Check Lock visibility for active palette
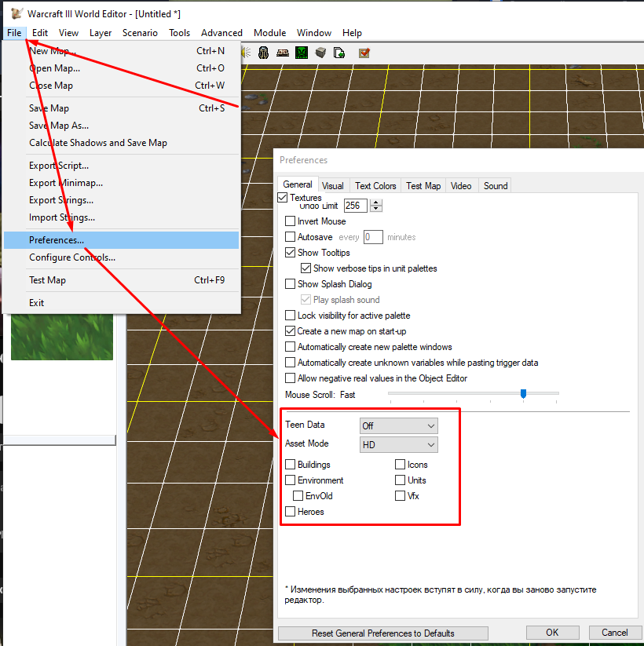This screenshot has height=646, width=644. coord(291,316)
